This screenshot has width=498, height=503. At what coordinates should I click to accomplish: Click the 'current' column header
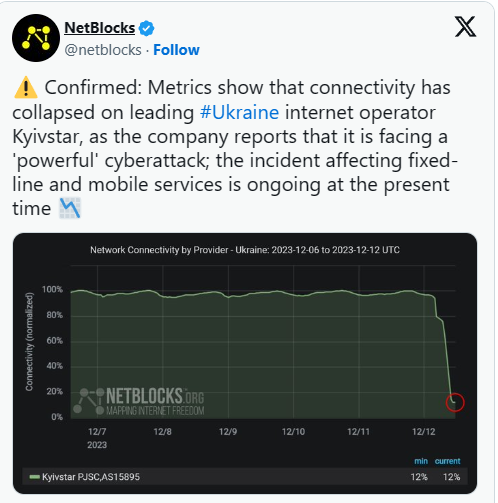(447, 461)
